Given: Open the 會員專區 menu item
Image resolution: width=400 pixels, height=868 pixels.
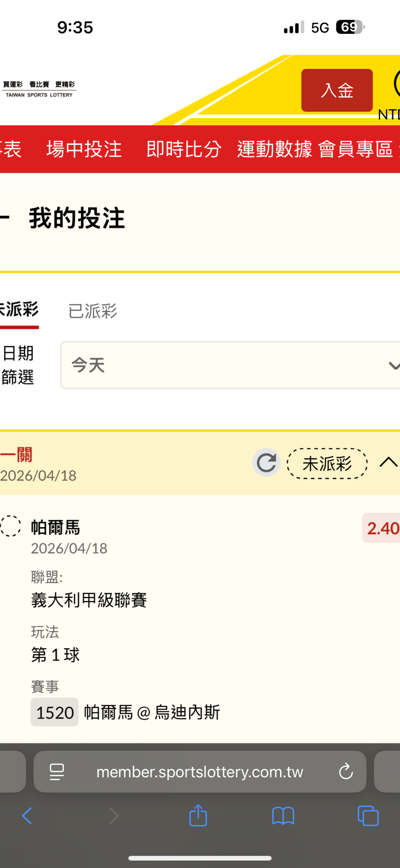Looking at the screenshot, I should click(x=356, y=149).
